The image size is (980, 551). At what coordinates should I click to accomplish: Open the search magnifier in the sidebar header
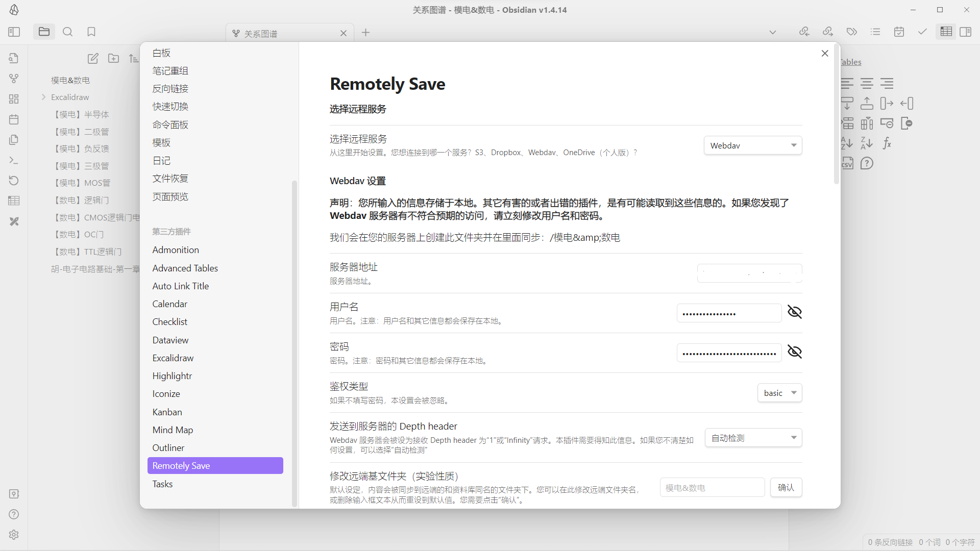click(67, 32)
